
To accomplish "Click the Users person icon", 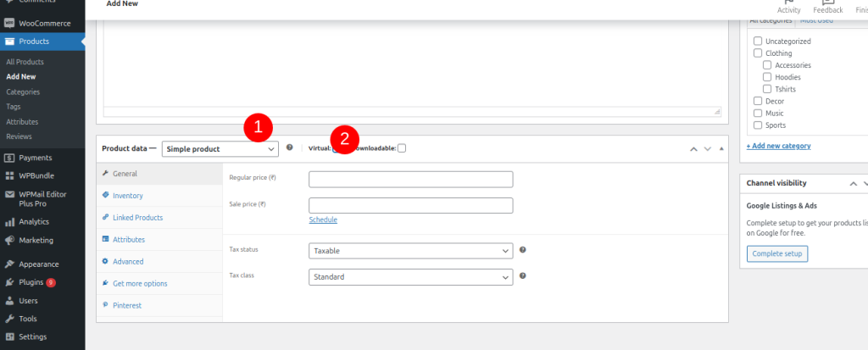I will click(8, 301).
